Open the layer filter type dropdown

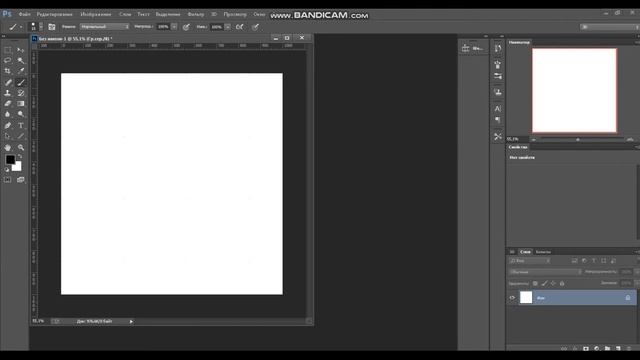pyautogui.click(x=530, y=260)
